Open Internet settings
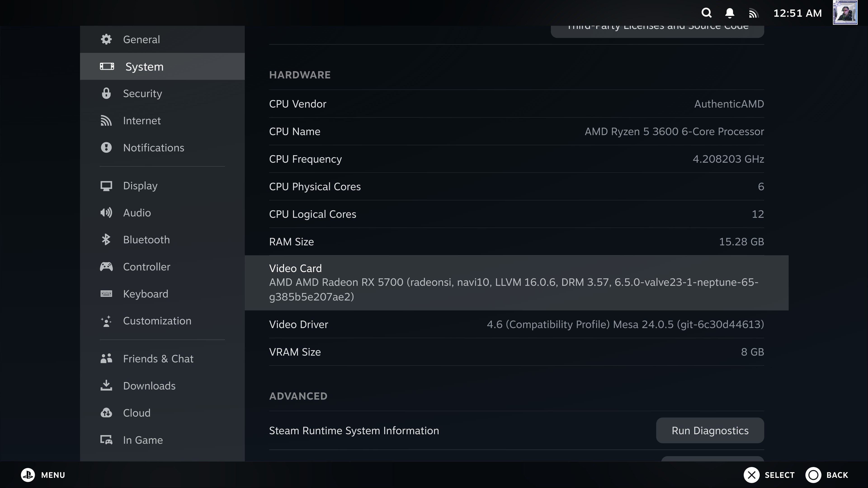Viewport: 868px width, 488px height. [163, 121]
